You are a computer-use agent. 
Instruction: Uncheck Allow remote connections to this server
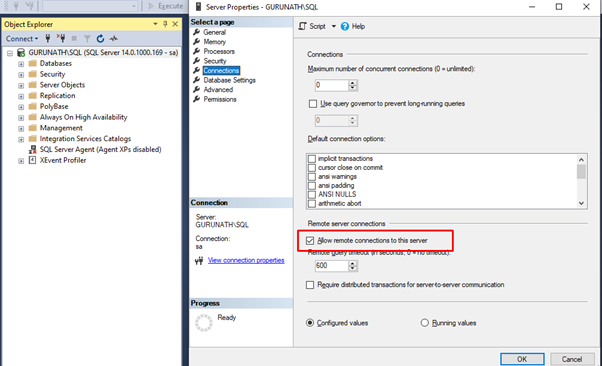pyautogui.click(x=310, y=240)
